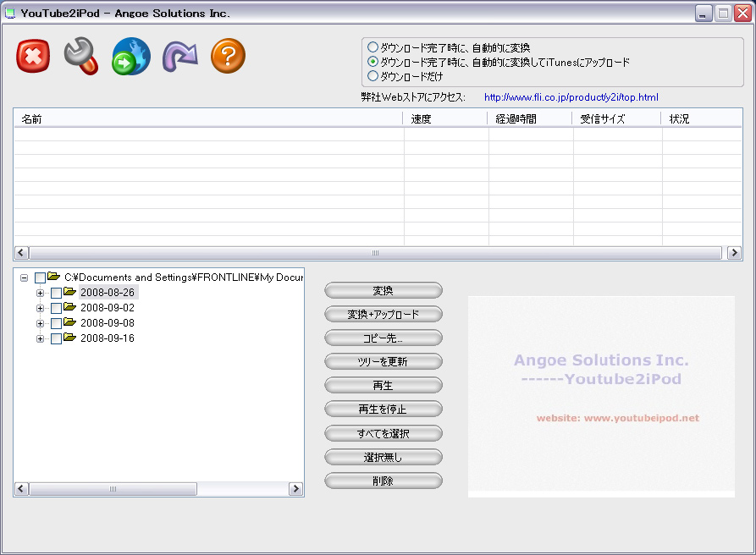
Task: Click the 削除 button
Action: [x=384, y=481]
